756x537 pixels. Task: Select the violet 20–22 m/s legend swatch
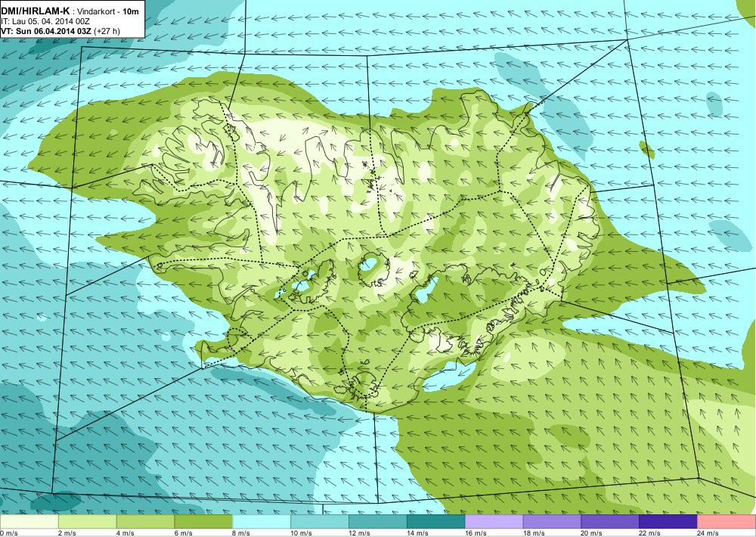610,522
